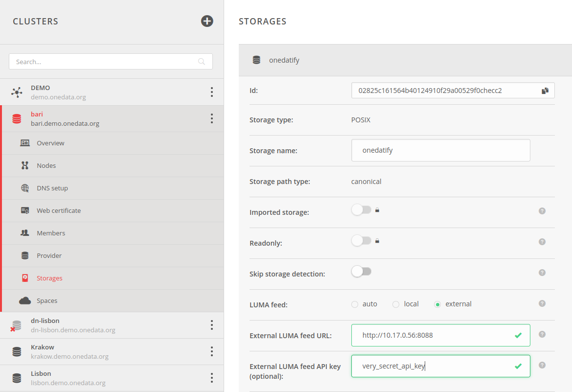Collapse the onedatify storage header
The image size is (572, 392).
pyautogui.click(x=405, y=60)
